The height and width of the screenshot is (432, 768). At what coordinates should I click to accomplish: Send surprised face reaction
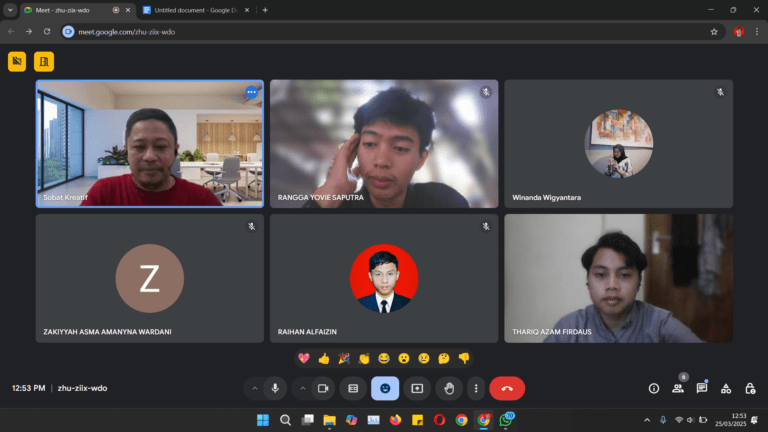click(404, 359)
